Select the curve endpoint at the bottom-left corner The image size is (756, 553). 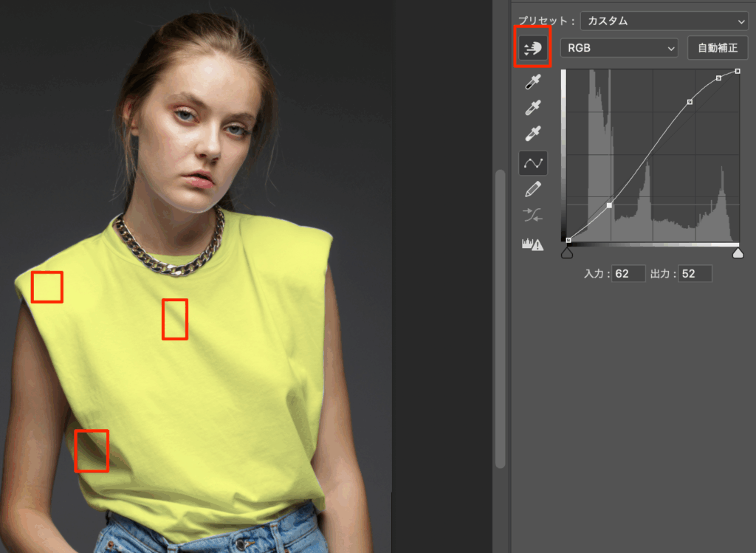click(568, 240)
